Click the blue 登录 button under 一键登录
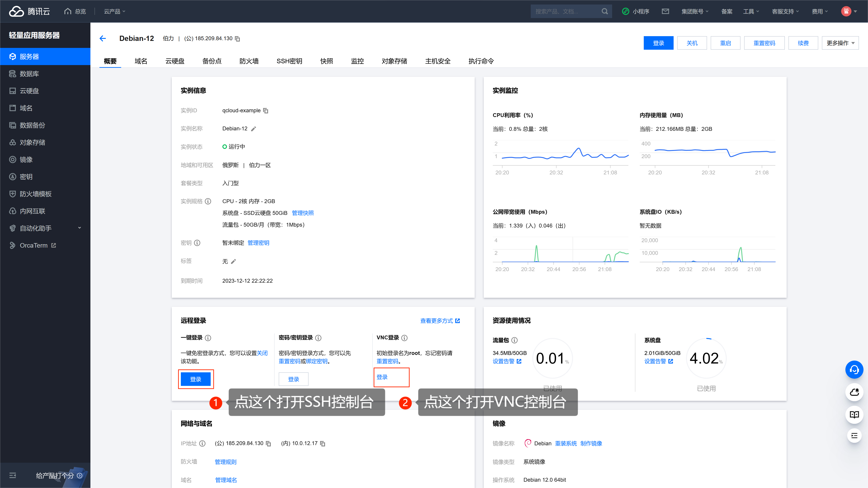868x488 pixels. 196,379
